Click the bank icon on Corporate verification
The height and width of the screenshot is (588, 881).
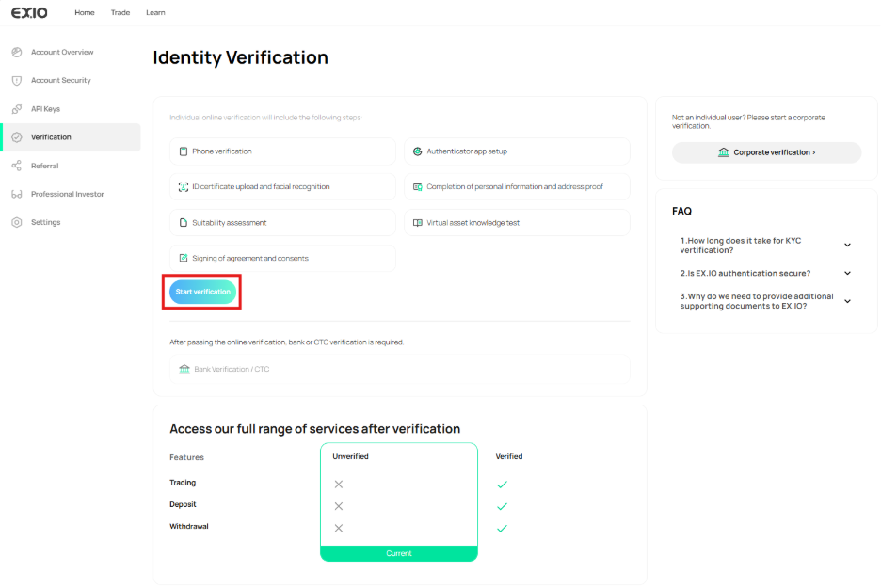point(723,152)
